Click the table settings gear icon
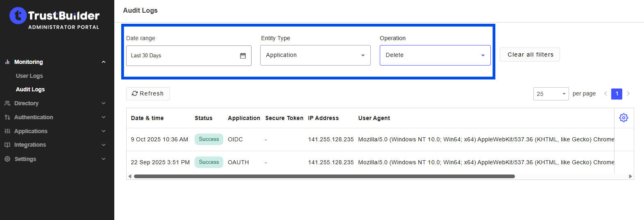The width and height of the screenshot is (644, 220). tap(624, 118)
